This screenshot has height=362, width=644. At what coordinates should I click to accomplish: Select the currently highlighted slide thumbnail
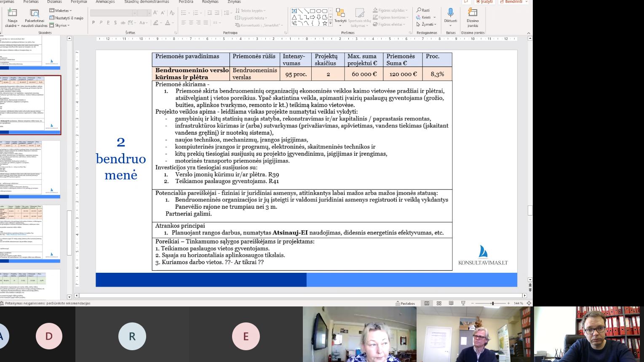pyautogui.click(x=30, y=105)
